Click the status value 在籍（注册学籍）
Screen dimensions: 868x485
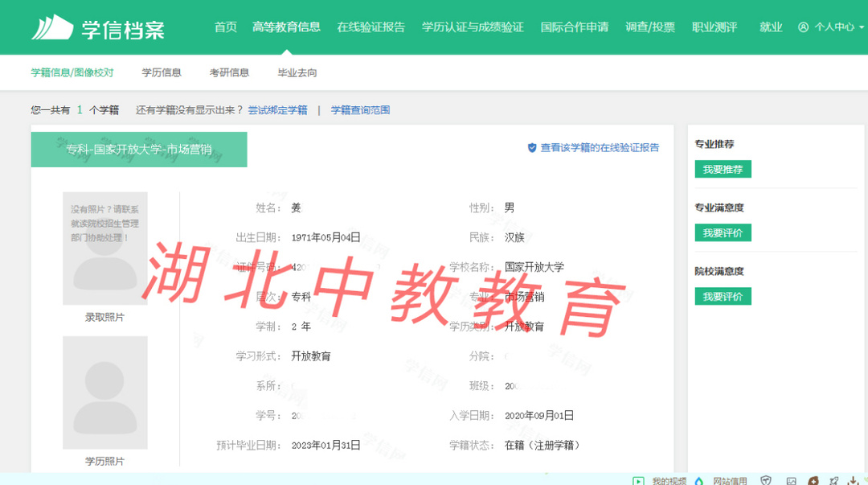point(542,446)
